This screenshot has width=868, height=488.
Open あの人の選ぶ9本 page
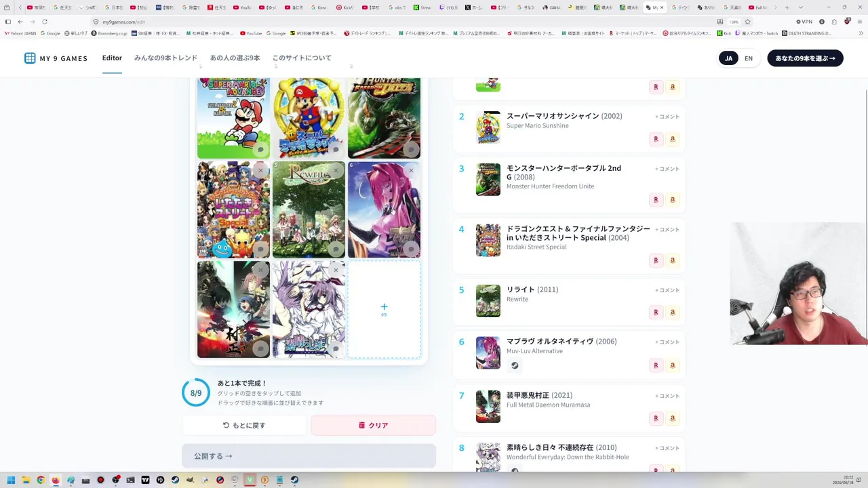point(235,58)
